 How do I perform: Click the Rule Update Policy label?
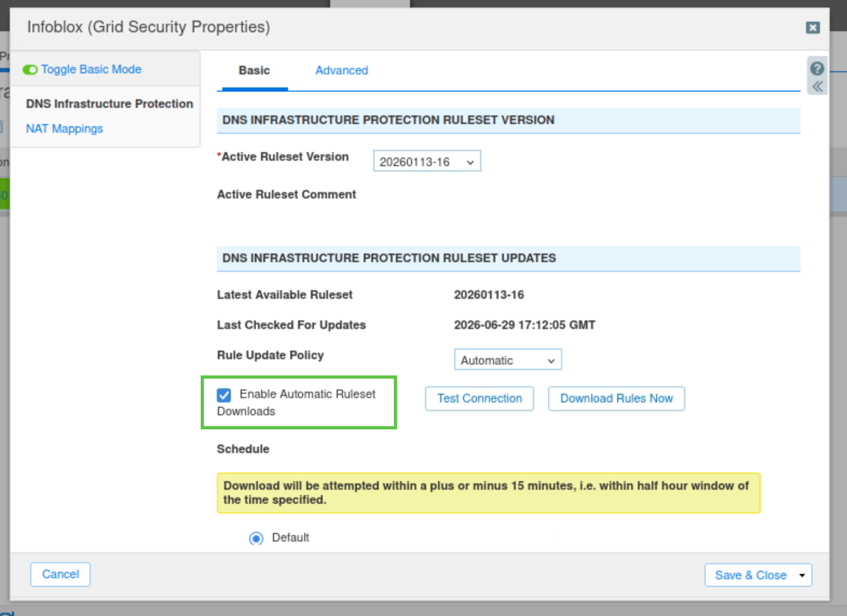pyautogui.click(x=270, y=355)
